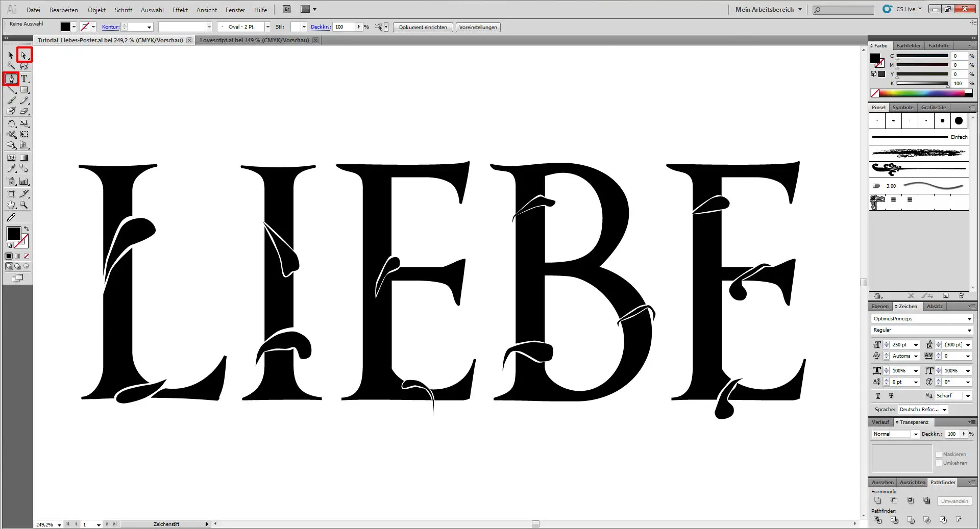The height and width of the screenshot is (529, 980).
Task: Click the Umwandeln button in Pathfinder
Action: (x=953, y=501)
